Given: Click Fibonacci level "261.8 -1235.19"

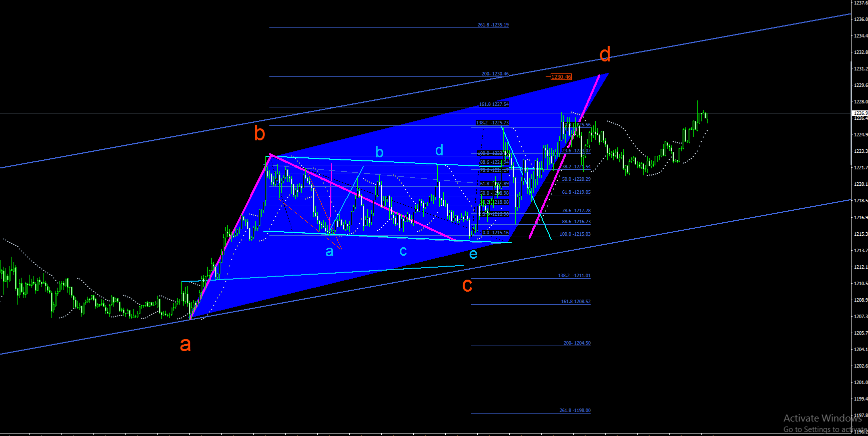Looking at the screenshot, I should coord(493,25).
